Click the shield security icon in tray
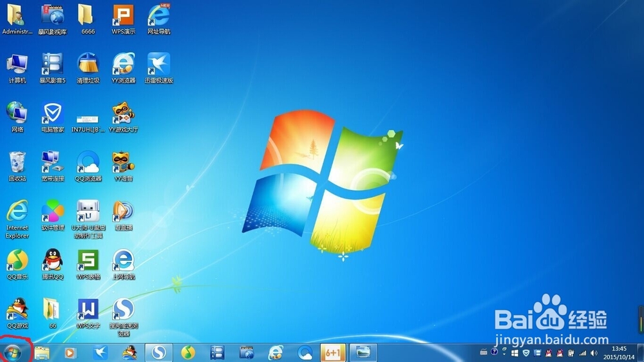 coord(526,353)
